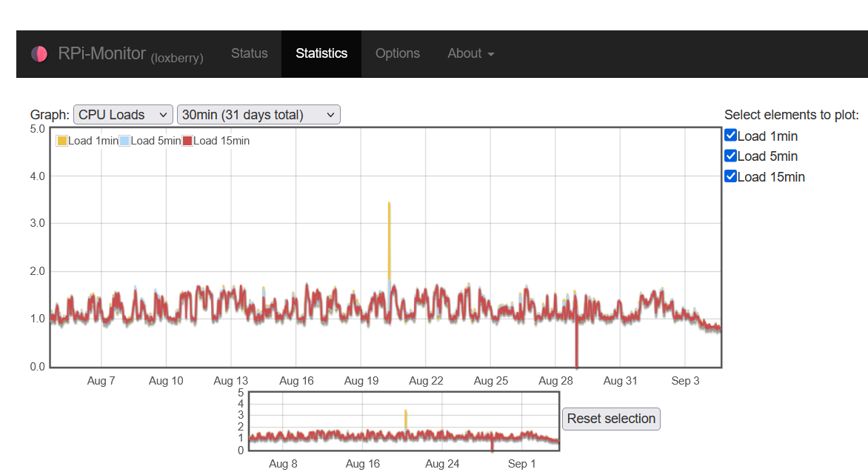Click the yellow spike in the overview graph
868x472 pixels.
coord(406,419)
